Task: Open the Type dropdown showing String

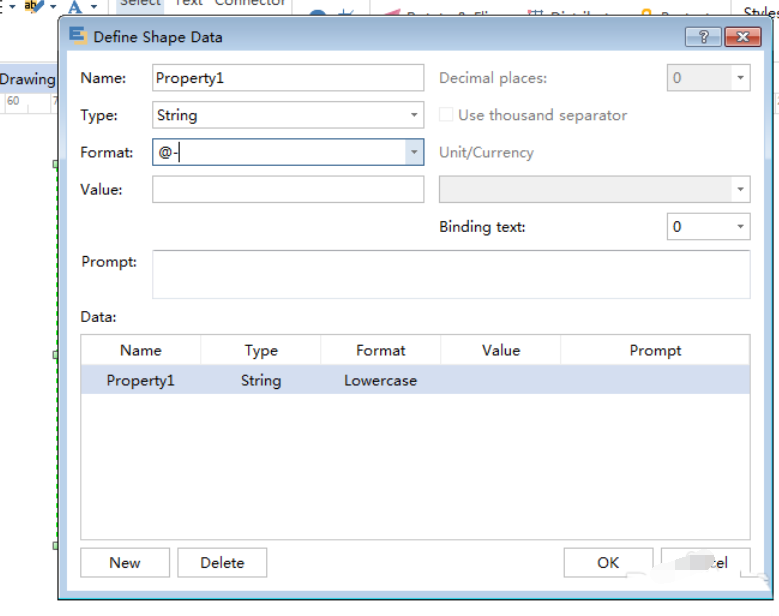Action: pyautogui.click(x=413, y=115)
